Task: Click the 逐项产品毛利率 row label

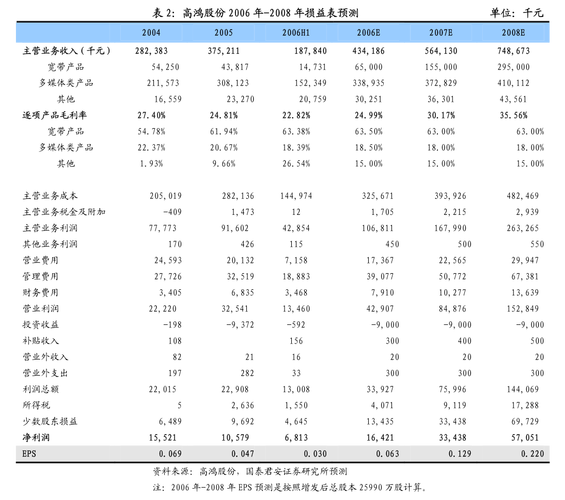Action: coord(54,115)
